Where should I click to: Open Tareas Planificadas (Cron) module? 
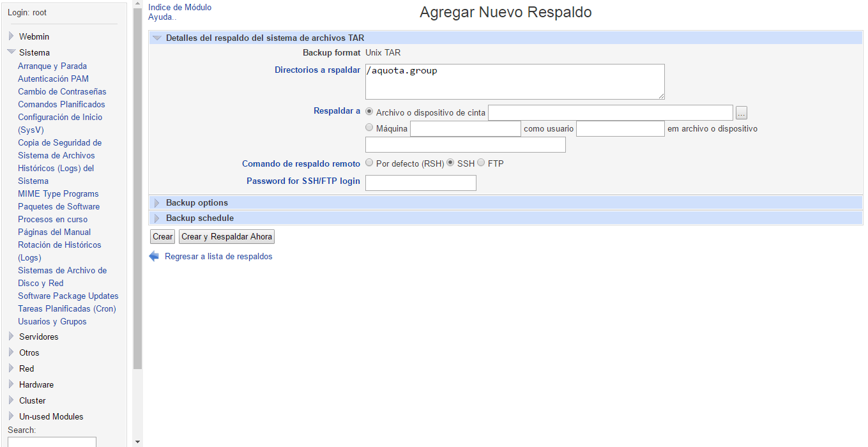(66, 308)
